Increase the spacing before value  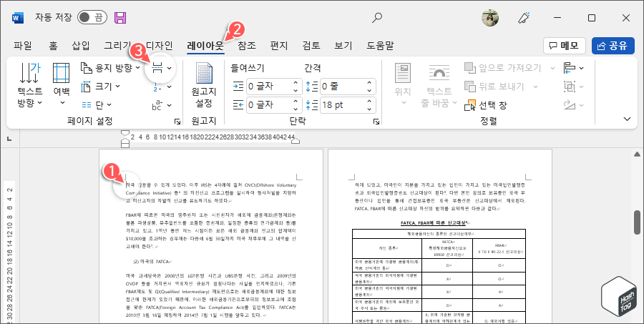click(370, 83)
